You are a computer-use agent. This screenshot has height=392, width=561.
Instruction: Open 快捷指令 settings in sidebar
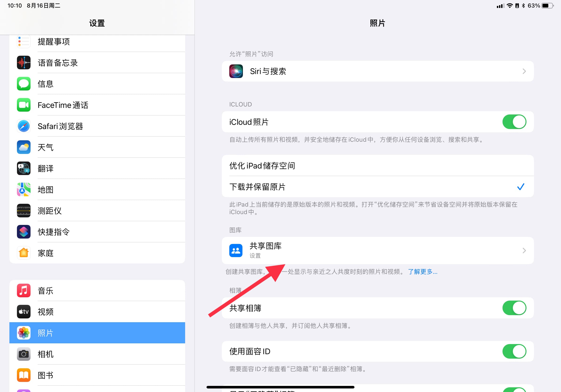click(x=97, y=232)
